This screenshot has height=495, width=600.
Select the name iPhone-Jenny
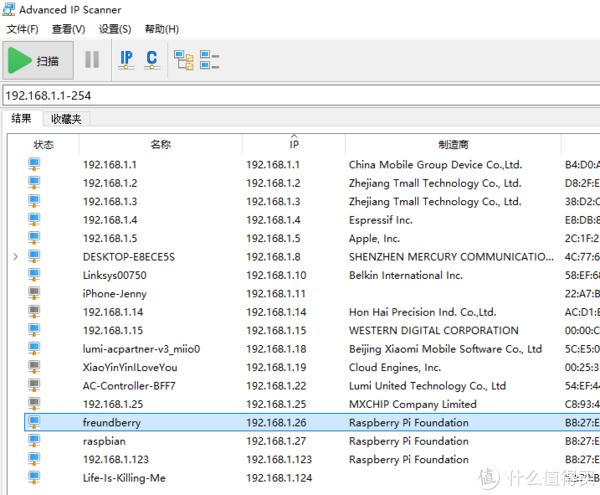(114, 294)
